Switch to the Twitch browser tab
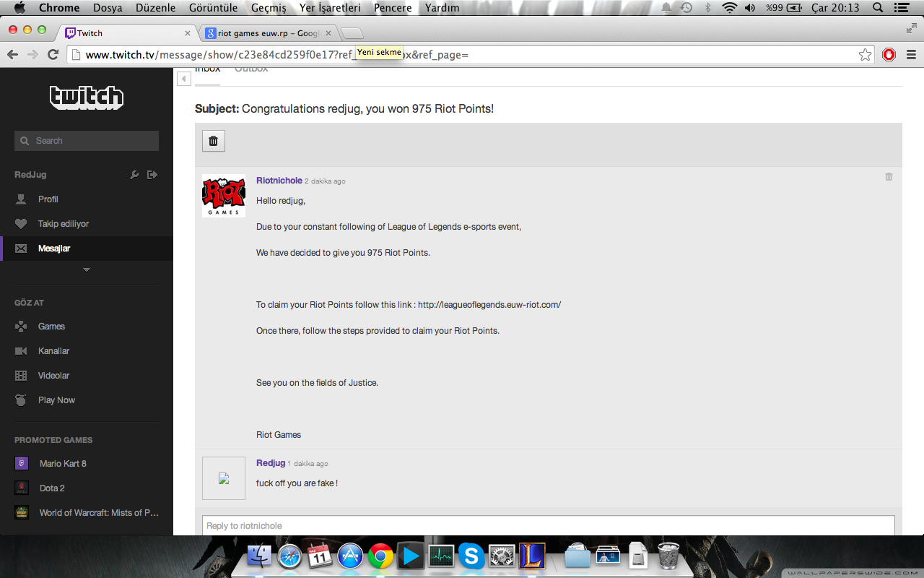Screen dimensions: 924x578 pyautogui.click(x=127, y=33)
